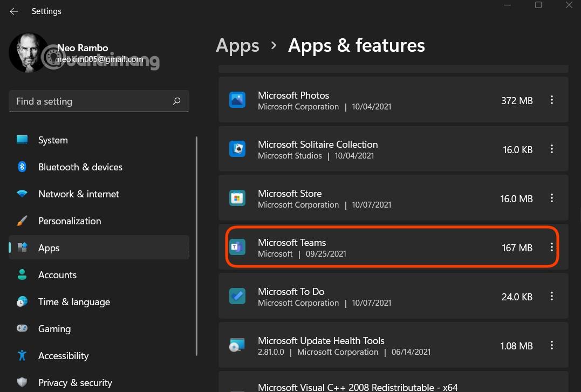Go to Time & language settings
Screen dimensions: 581x392
pos(99,301)
